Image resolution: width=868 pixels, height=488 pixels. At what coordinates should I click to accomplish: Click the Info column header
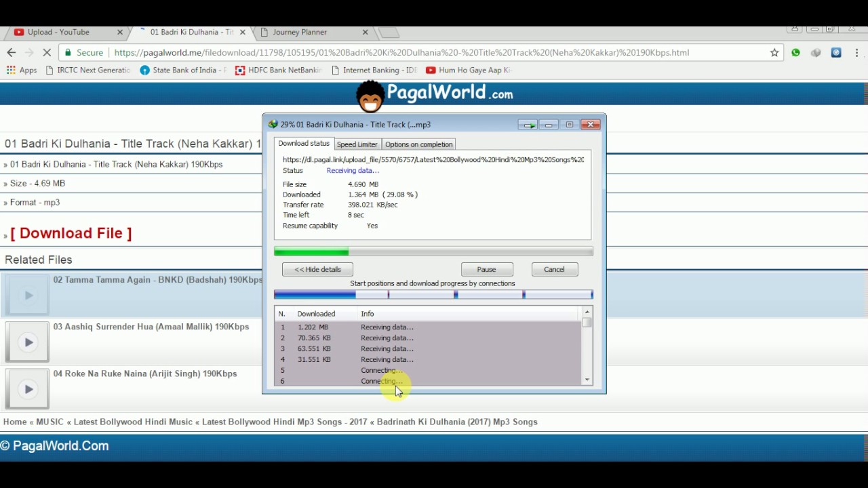367,314
